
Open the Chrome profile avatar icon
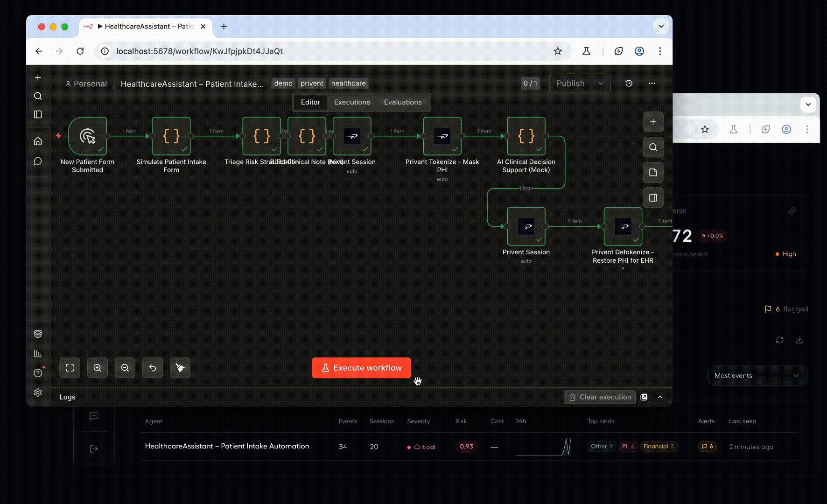pos(639,51)
